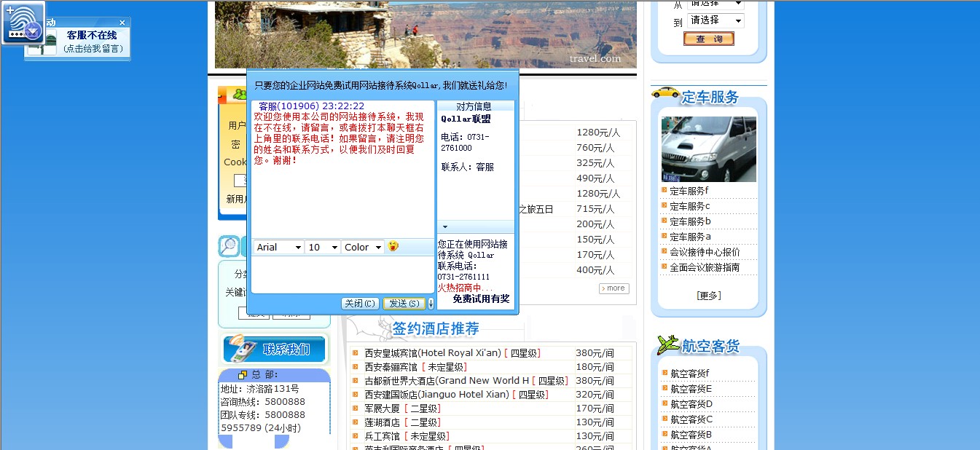Open the 定车服务c link
This screenshot has width=980, height=450.
[689, 206]
